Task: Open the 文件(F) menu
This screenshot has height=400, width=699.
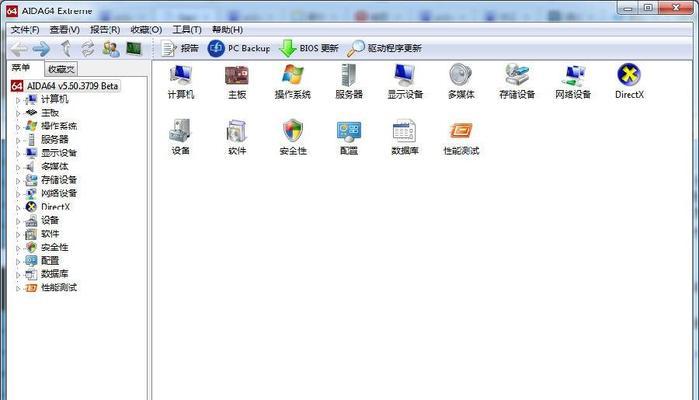Action: click(25, 29)
